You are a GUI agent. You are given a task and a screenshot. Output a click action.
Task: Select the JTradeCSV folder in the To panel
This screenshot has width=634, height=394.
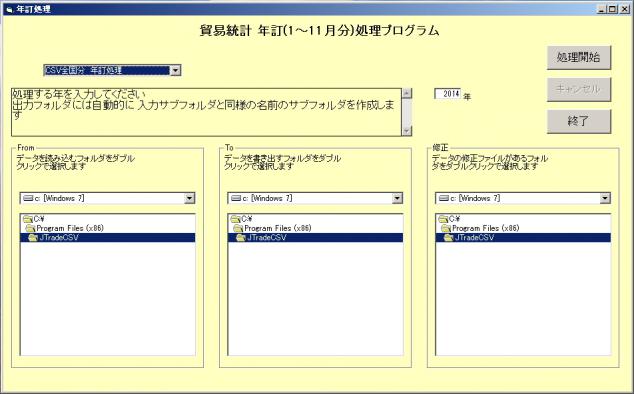point(315,237)
